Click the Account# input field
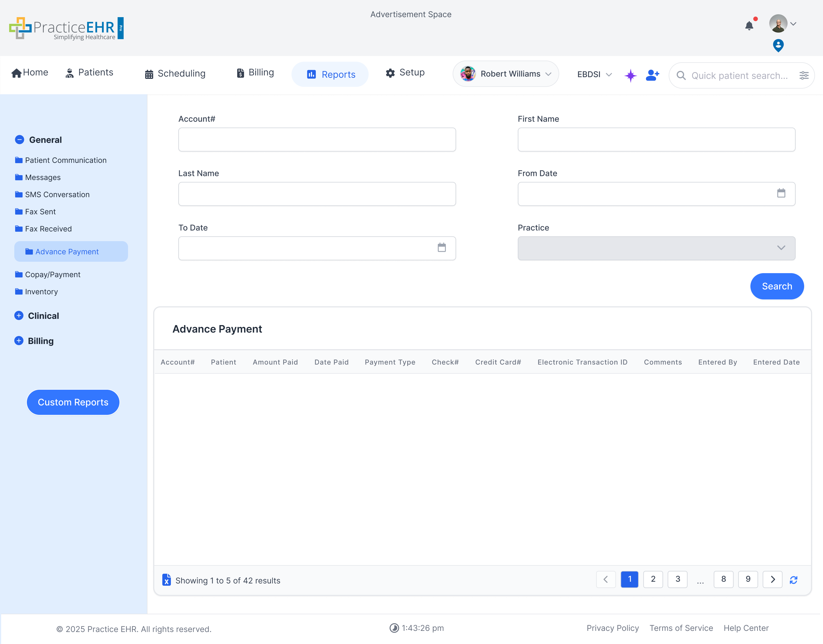 point(317,139)
